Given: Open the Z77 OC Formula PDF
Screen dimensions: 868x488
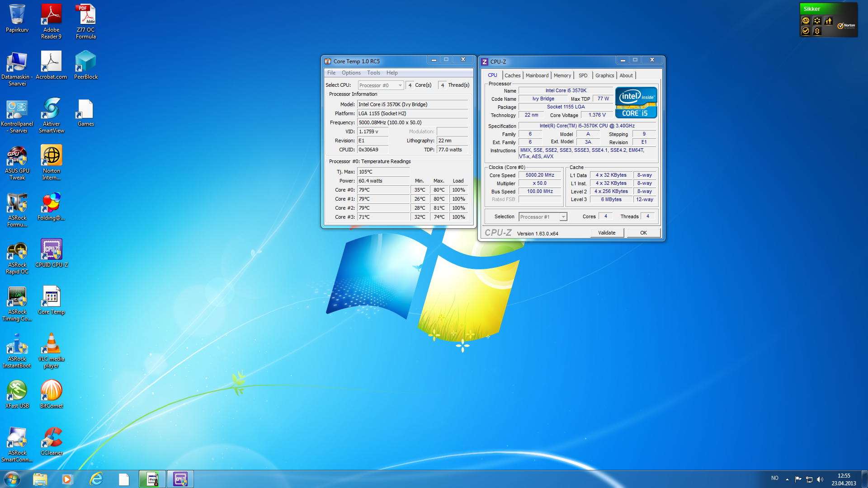Looking at the screenshot, I should pyautogui.click(x=85, y=21).
